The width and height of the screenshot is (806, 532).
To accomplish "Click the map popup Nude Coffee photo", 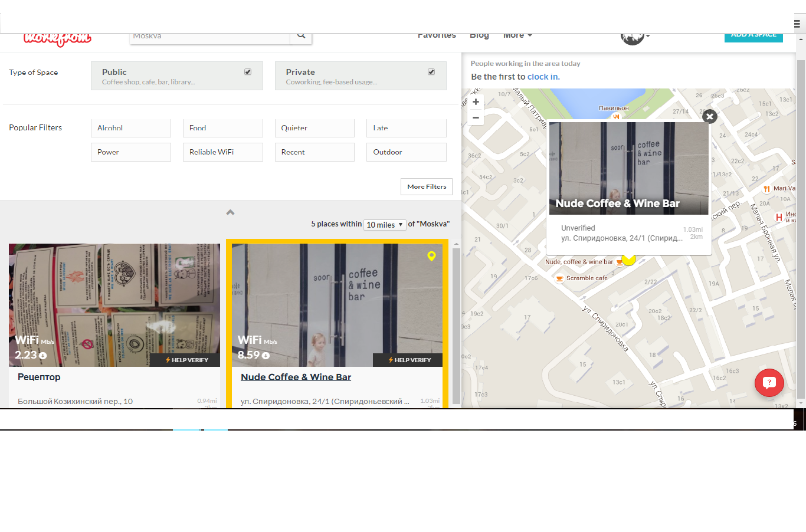I will point(628,168).
